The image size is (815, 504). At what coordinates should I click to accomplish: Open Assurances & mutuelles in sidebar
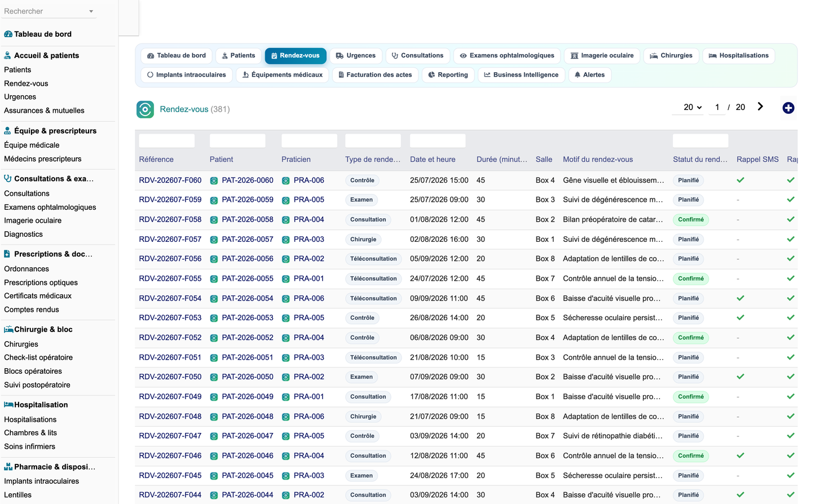44,110
